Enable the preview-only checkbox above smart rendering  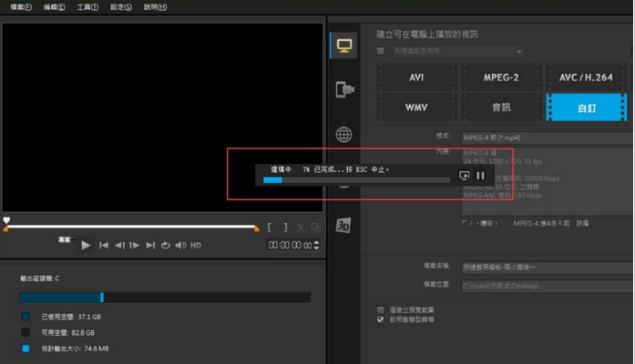pyautogui.click(x=381, y=309)
